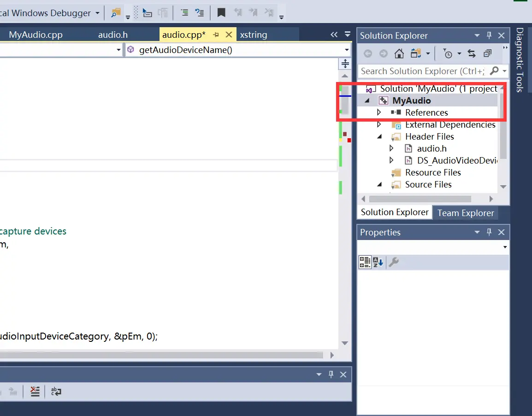Screen dimensions: 532x416
Task: Click the Search Solution Explorer input field
Action: click(422, 71)
